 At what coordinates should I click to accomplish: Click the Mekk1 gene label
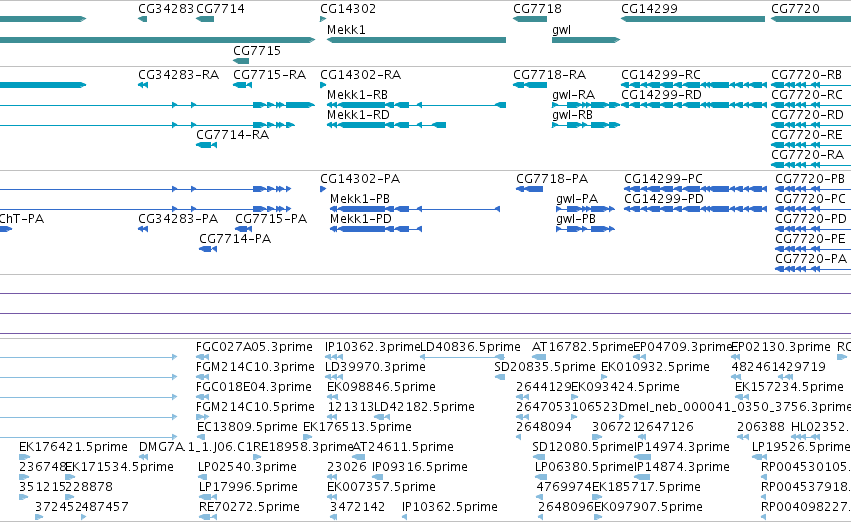click(346, 30)
